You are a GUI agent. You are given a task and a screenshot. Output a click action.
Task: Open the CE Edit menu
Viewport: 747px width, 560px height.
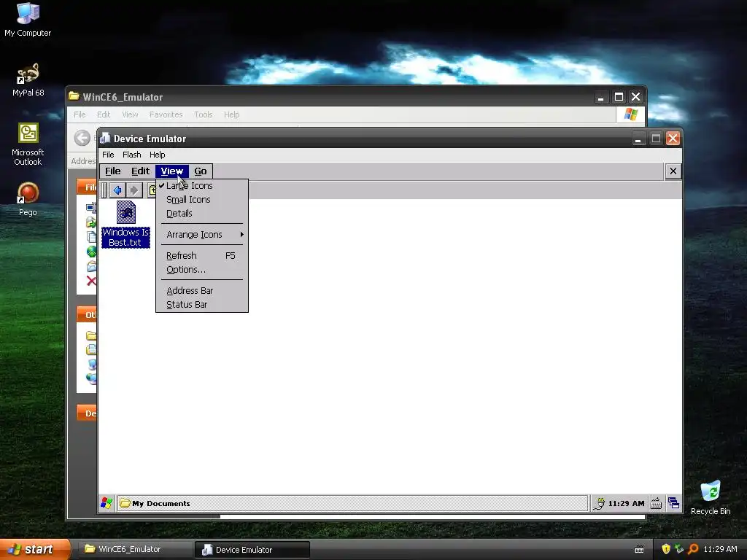tap(141, 171)
